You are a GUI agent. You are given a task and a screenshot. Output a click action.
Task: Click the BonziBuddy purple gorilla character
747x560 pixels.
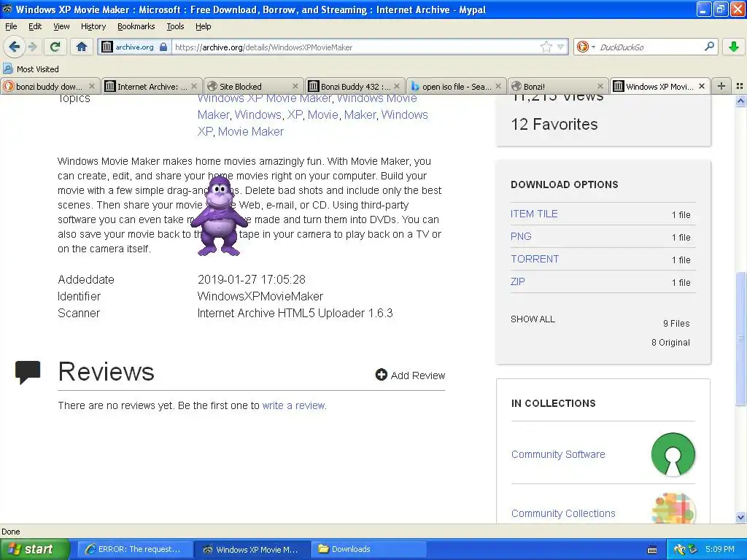[x=218, y=217]
